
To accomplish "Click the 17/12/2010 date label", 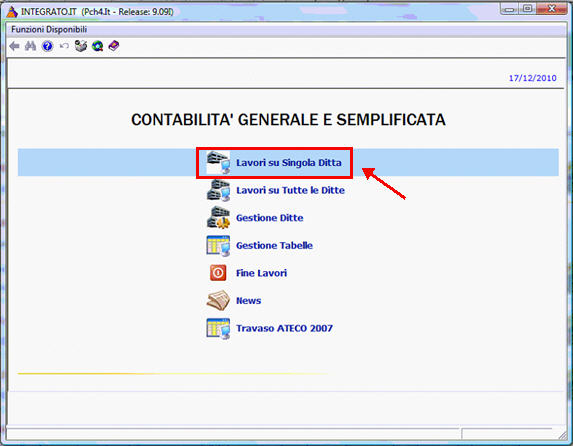I will click(532, 78).
